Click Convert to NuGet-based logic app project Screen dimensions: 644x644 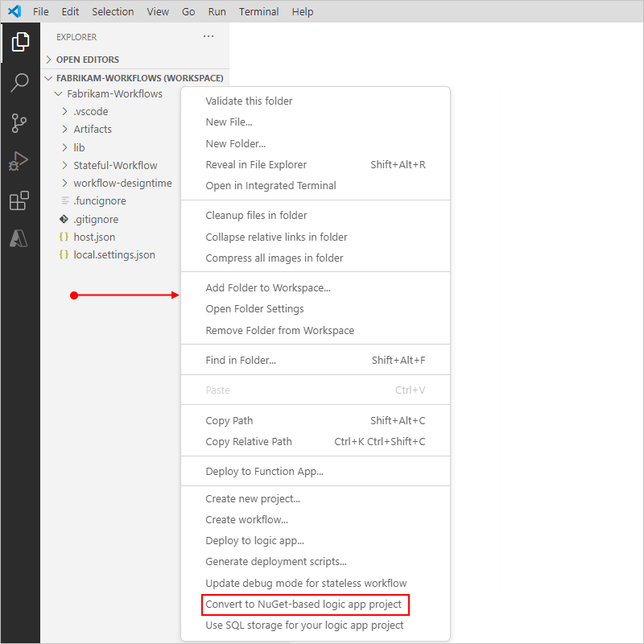click(306, 605)
